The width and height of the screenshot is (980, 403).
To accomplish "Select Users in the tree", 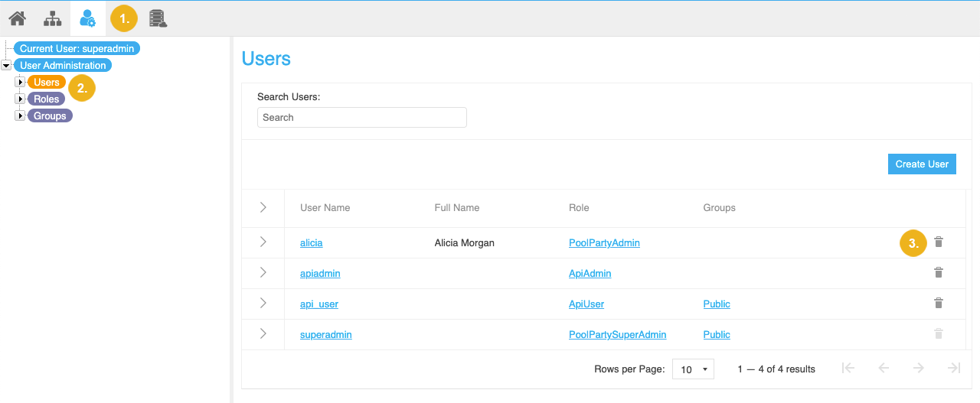I will (x=47, y=83).
